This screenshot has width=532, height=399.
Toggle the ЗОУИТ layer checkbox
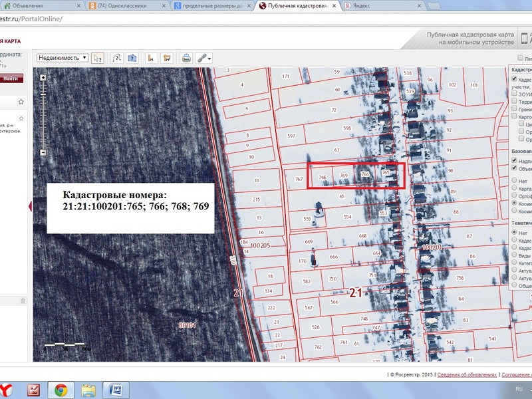514,94
